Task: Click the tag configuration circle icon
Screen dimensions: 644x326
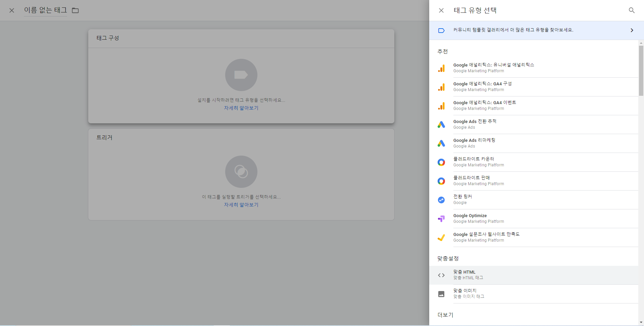Action: (x=241, y=75)
